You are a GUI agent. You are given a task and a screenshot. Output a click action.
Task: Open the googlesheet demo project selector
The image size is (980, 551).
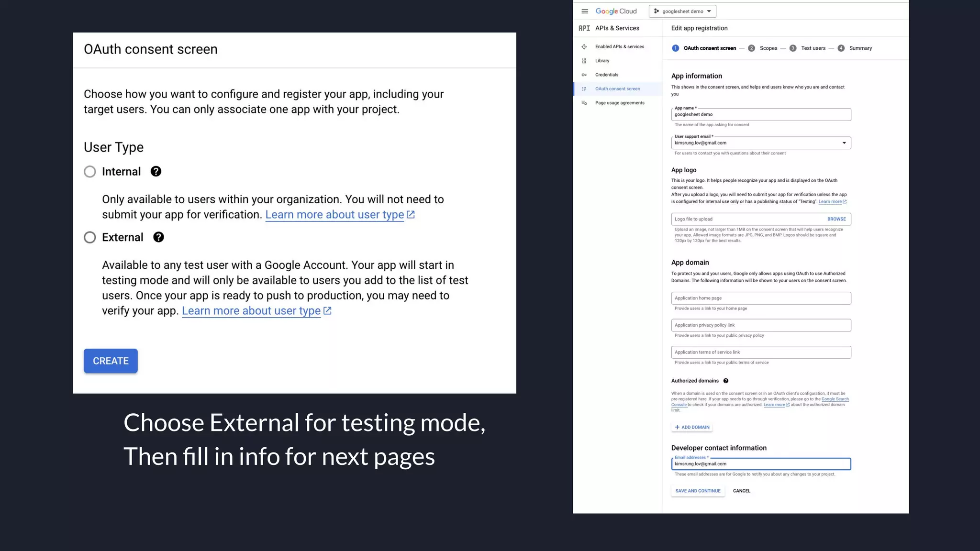pos(682,11)
